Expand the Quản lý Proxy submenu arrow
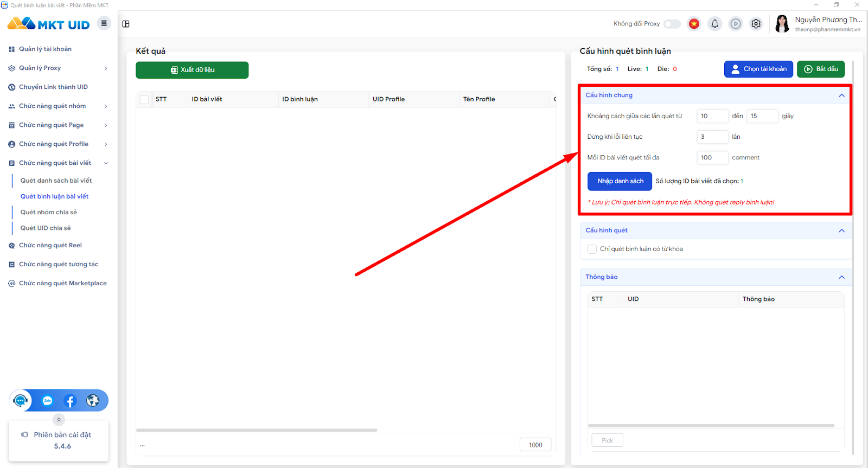This screenshot has width=868, height=468. [x=106, y=68]
